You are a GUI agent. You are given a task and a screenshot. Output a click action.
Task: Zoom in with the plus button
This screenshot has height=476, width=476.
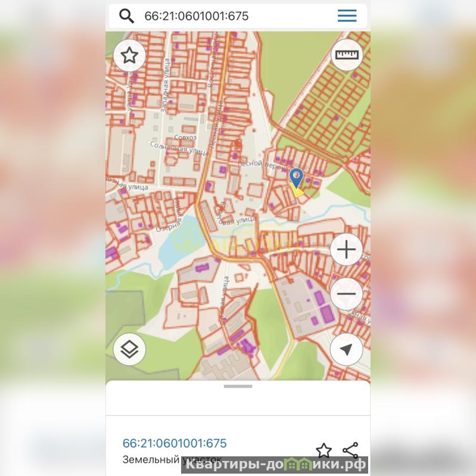click(346, 250)
